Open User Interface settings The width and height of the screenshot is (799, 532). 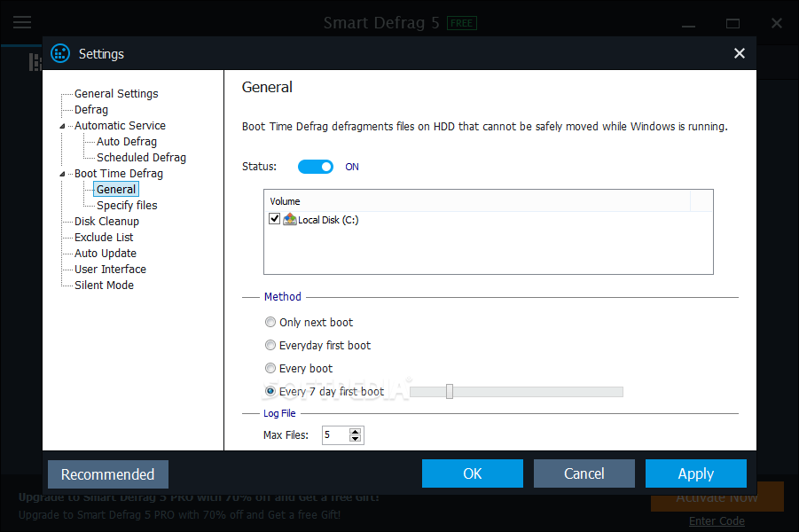(110, 269)
